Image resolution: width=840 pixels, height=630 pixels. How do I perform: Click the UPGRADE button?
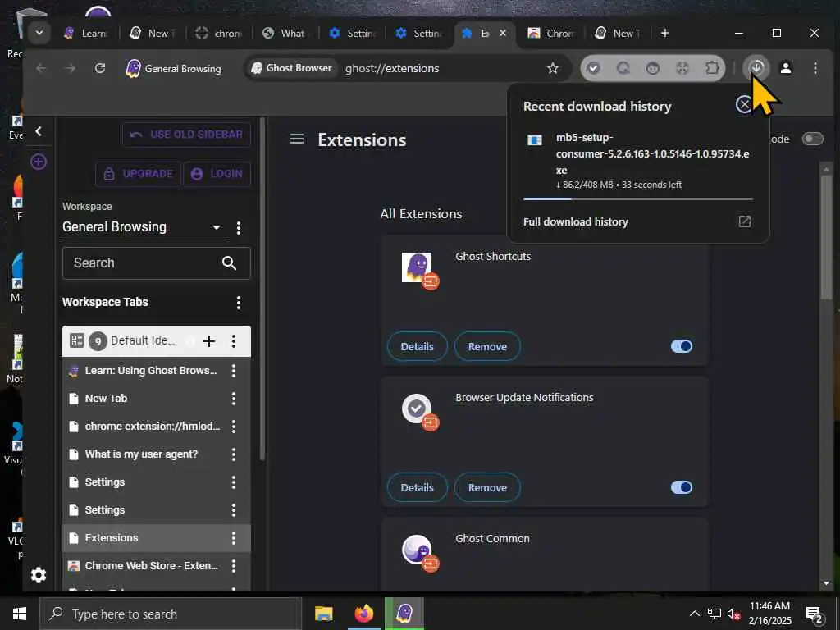138,174
